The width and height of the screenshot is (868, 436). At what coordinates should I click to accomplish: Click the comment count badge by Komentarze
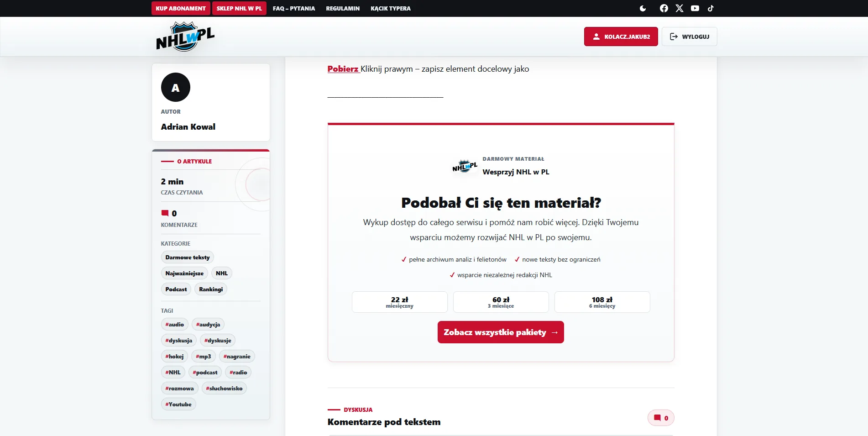(x=661, y=418)
